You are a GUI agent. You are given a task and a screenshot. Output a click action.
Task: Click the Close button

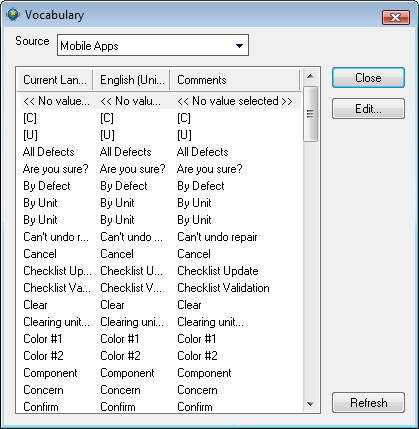coord(368,78)
